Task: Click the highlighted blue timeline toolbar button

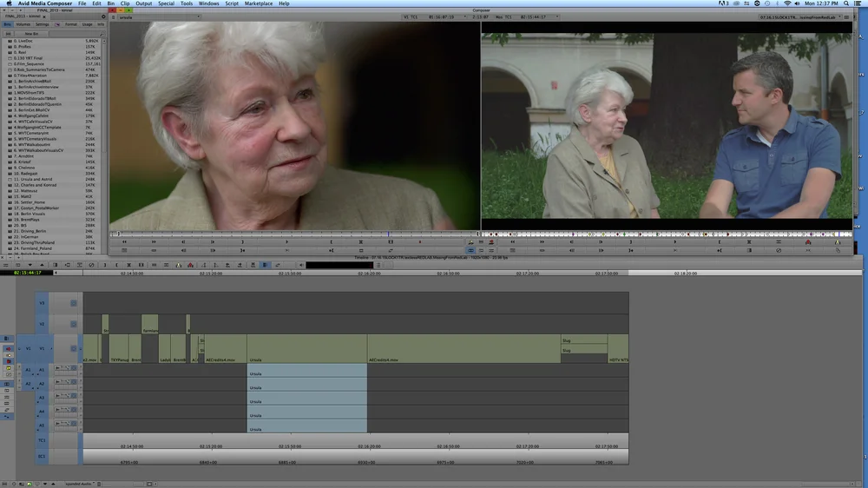Action: [x=265, y=265]
